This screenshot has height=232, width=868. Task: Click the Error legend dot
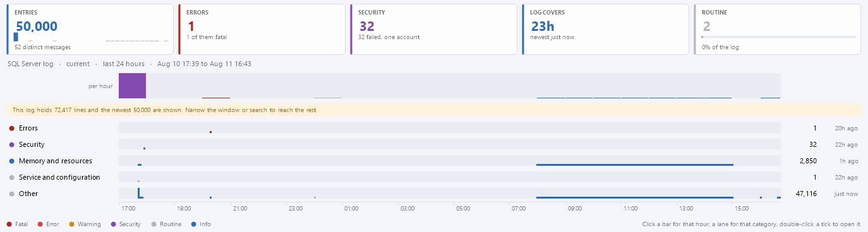coord(40,224)
